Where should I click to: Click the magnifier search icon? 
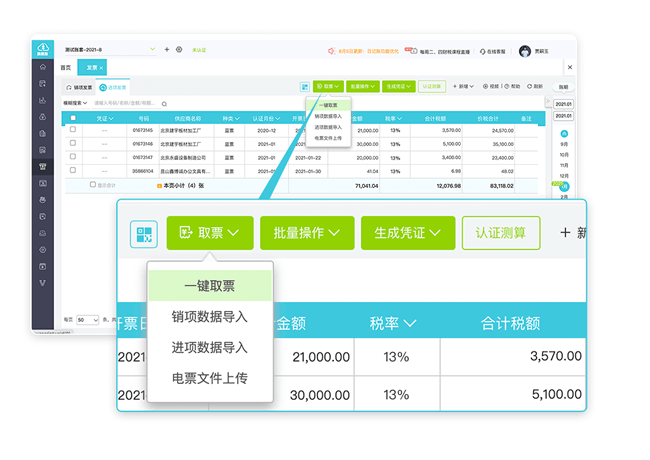tap(165, 104)
